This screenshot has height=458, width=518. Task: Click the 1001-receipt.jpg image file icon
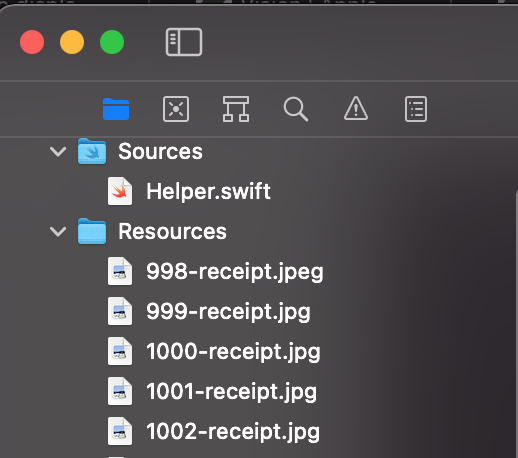pyautogui.click(x=120, y=391)
